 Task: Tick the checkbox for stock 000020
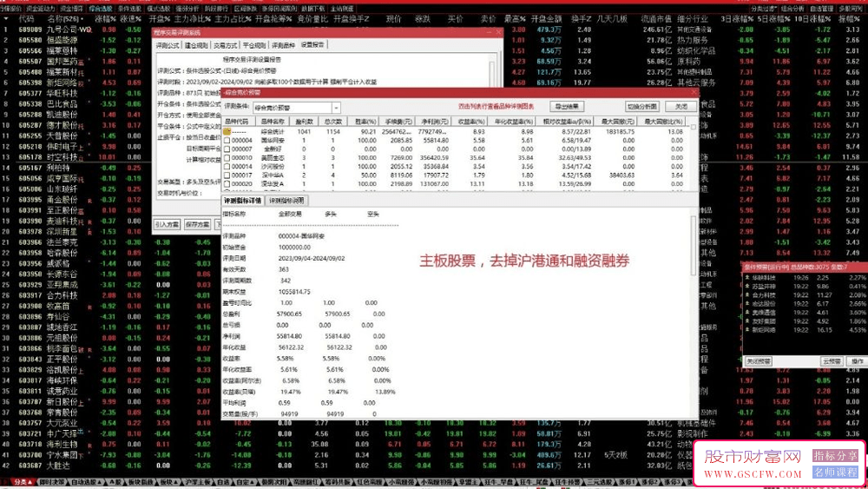tap(227, 184)
